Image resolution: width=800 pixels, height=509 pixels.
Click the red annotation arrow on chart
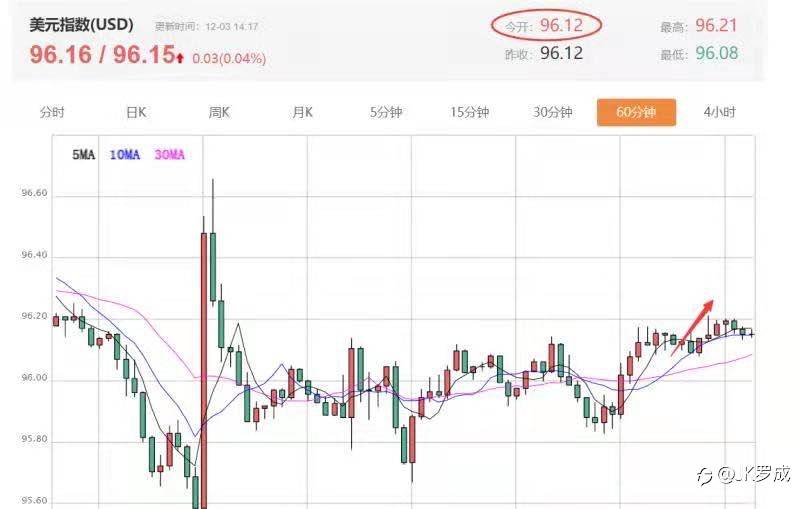pos(692,327)
